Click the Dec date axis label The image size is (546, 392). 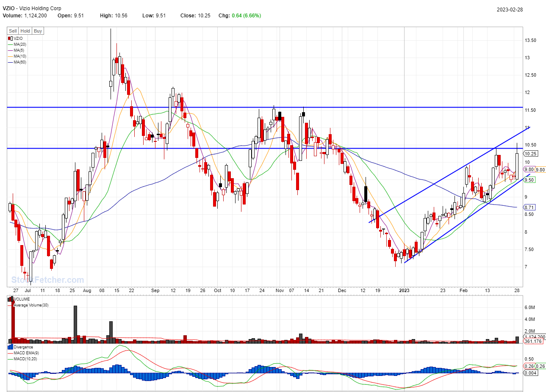point(342,290)
